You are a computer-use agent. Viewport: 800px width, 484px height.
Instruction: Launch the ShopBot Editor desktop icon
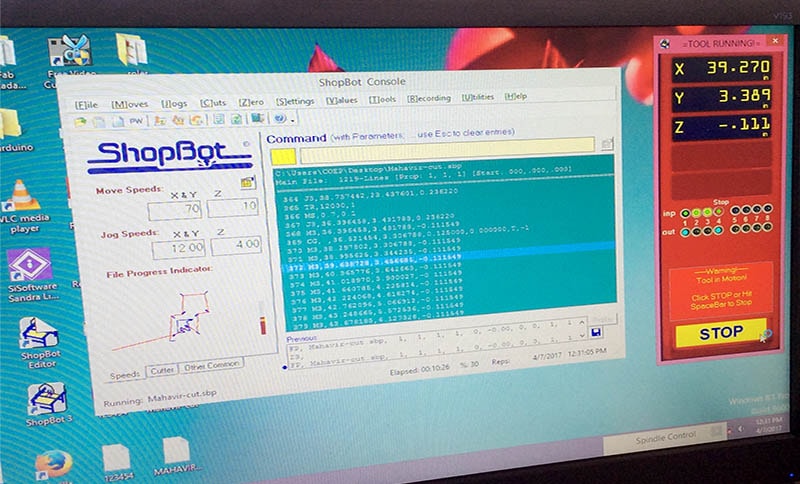tap(40, 343)
